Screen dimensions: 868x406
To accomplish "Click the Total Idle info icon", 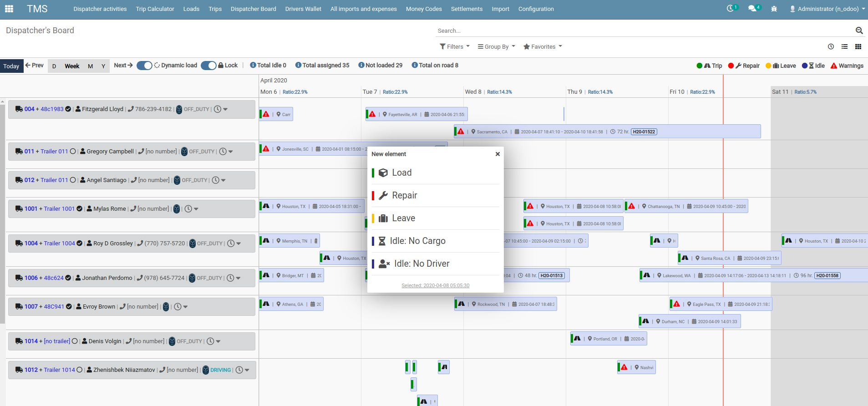I will 253,65.
